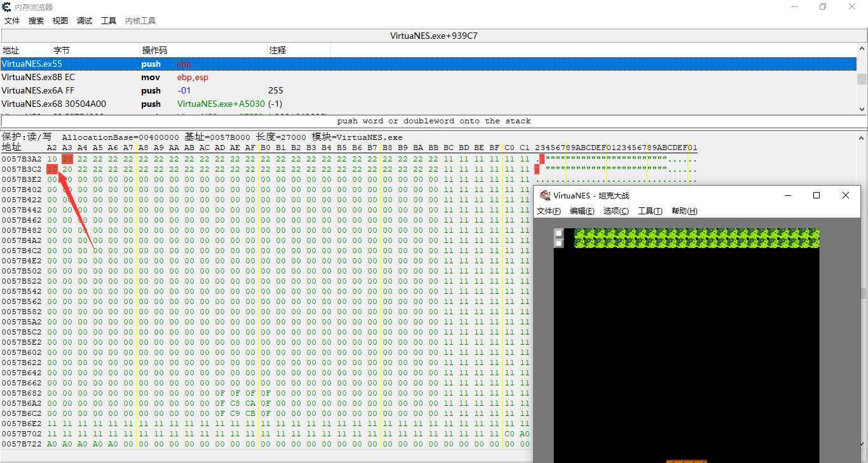Viewport: 868px width, 463px height.
Task: Maximize the VirtuaNES window
Action: point(817,195)
